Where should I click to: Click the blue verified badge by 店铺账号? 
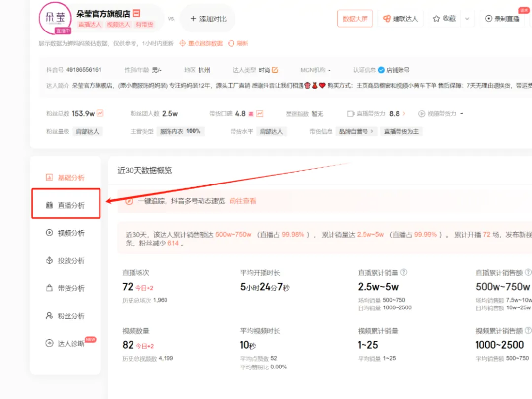[381, 70]
